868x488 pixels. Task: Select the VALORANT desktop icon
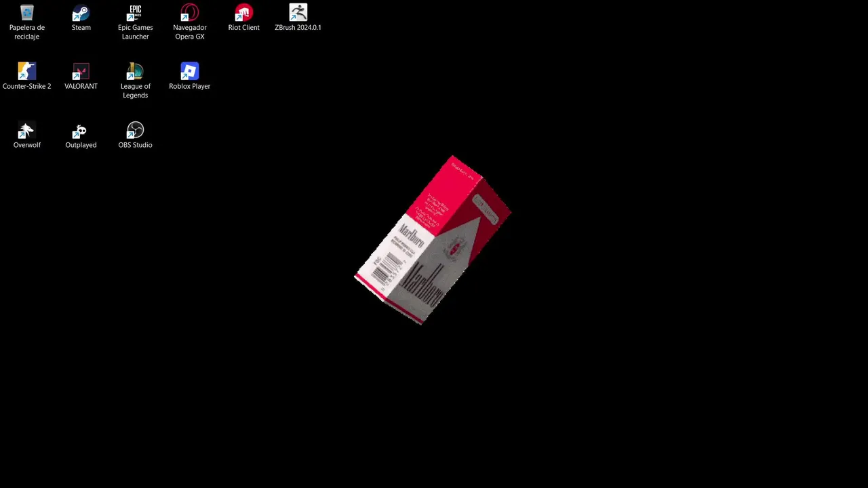tap(81, 76)
